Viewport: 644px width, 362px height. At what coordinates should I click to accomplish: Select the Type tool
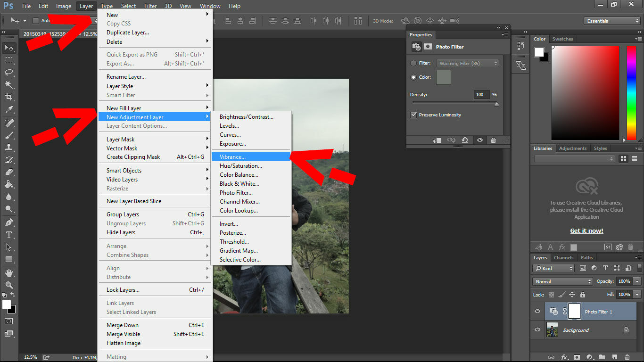point(8,234)
